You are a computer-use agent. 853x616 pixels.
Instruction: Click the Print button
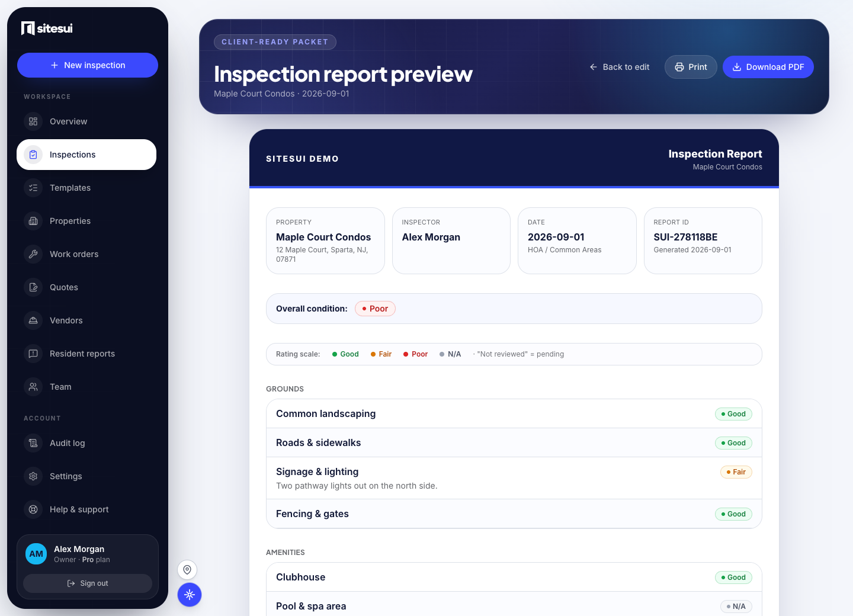click(x=691, y=67)
